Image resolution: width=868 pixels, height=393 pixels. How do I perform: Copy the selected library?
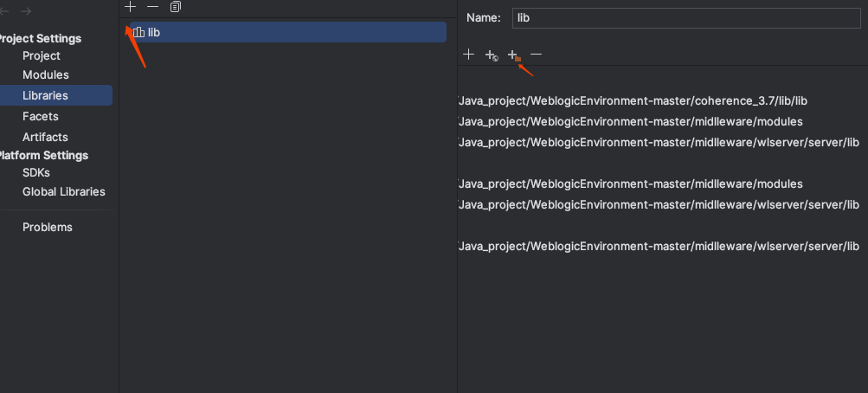[x=176, y=7]
